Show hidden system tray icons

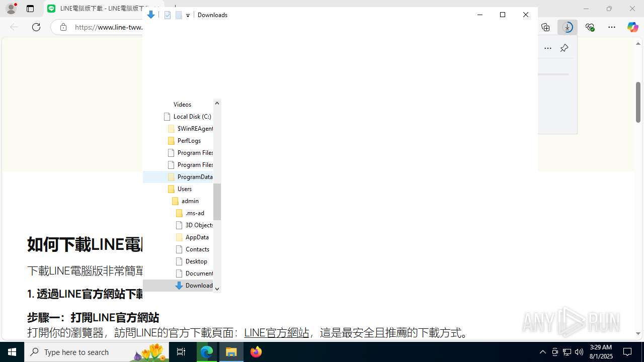pos(542,352)
